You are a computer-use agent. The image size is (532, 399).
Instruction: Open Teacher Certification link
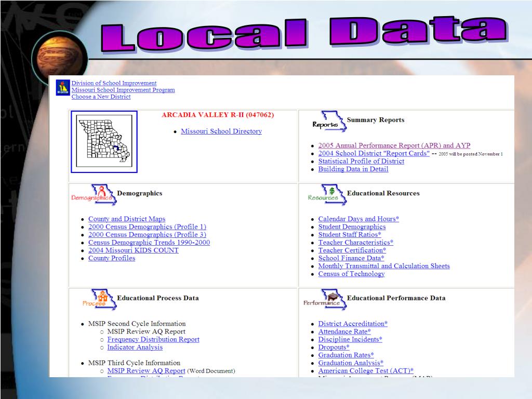pos(352,250)
